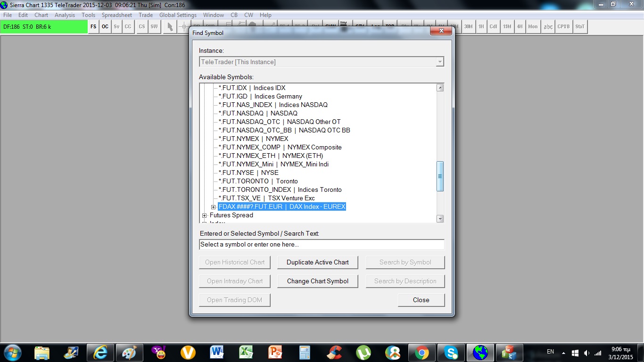Viewport: 644px width, 362px height.
Task: Select *.FUT.NYMEX | NYMEX symbol
Action: click(254, 139)
